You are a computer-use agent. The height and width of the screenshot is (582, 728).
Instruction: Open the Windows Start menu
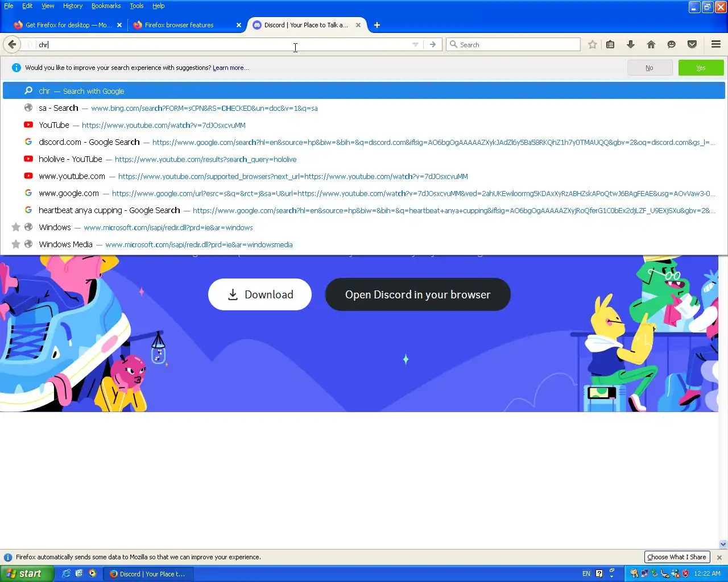tap(27, 574)
